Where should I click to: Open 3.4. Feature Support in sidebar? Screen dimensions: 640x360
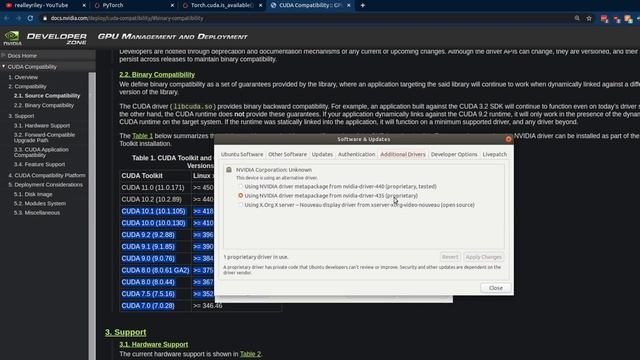pos(39,164)
